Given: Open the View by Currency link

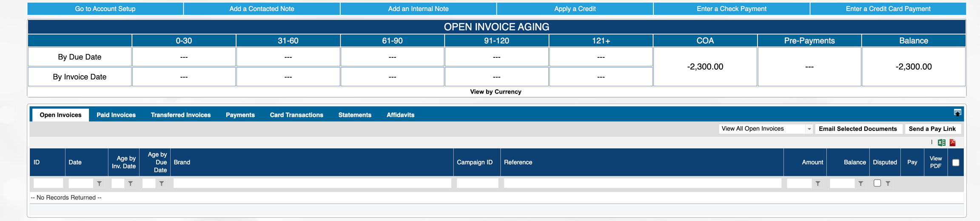Looking at the screenshot, I should pos(496,92).
